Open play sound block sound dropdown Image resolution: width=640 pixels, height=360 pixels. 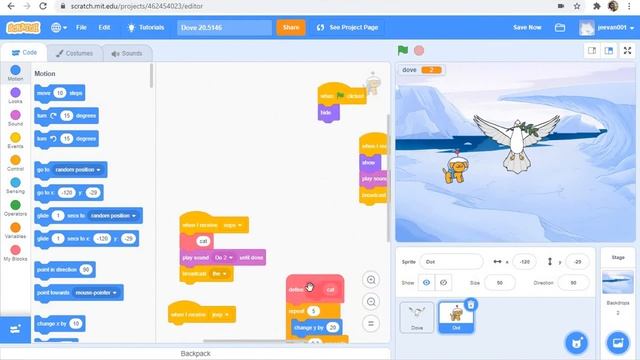[x=224, y=258]
